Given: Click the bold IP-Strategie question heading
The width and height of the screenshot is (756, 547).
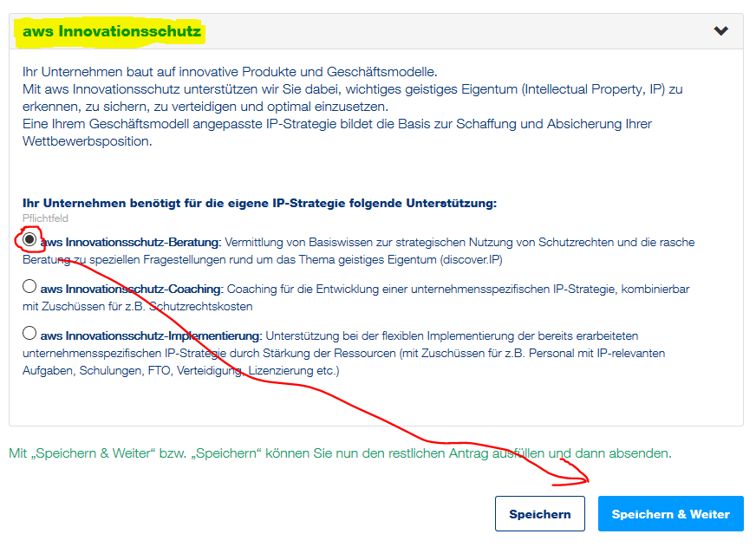Looking at the screenshot, I should [259, 203].
